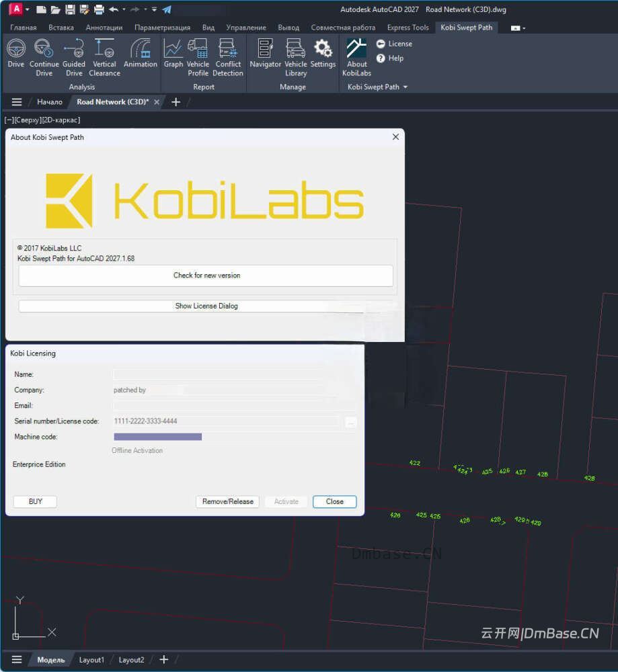Open Kobi Swept Path Settings
The width and height of the screenshot is (618, 672).
click(323, 52)
